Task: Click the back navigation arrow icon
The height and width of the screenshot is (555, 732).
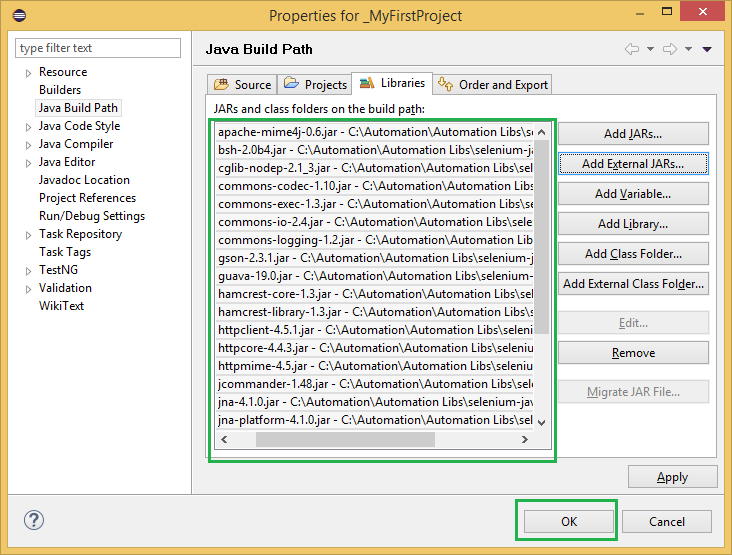Action: (631, 49)
